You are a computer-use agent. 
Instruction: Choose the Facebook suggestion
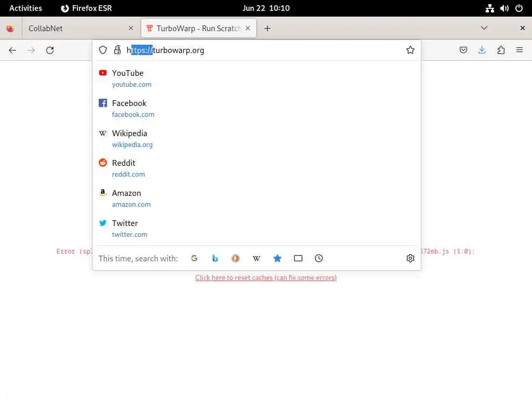coord(257,109)
